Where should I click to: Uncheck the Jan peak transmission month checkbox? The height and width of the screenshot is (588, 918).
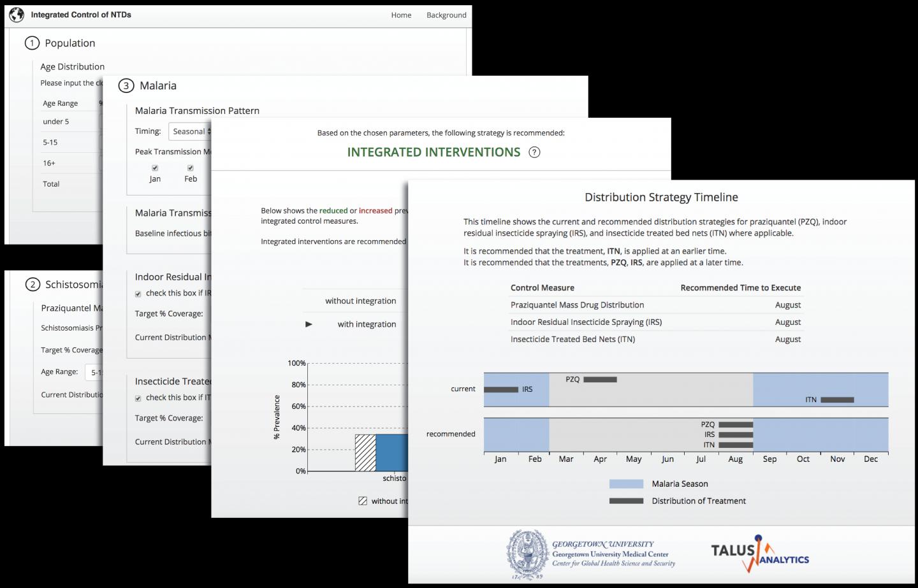(155, 167)
